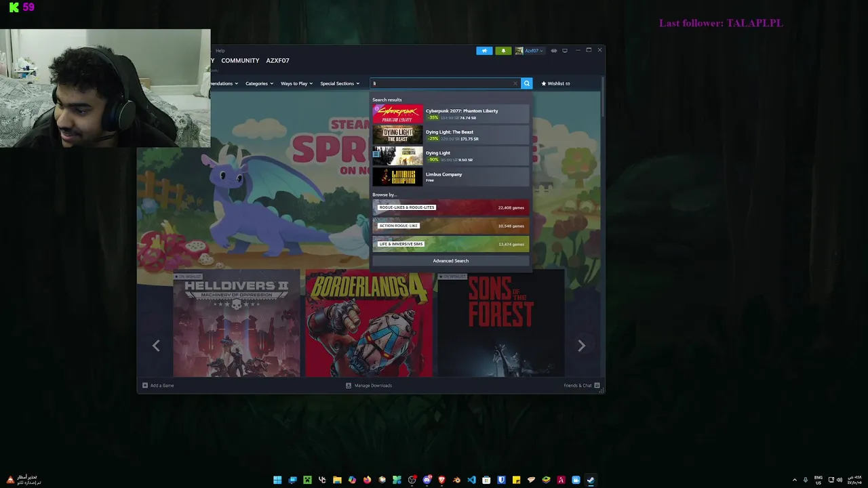Click the Cyberpunk Phantom Liberty thumbnail
868x488 pixels.
(x=397, y=114)
